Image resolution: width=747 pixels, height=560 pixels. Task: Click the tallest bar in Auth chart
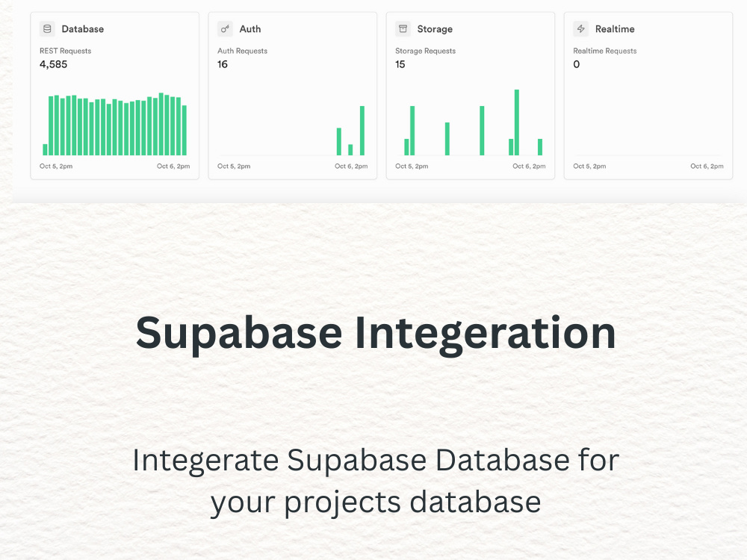(362, 131)
